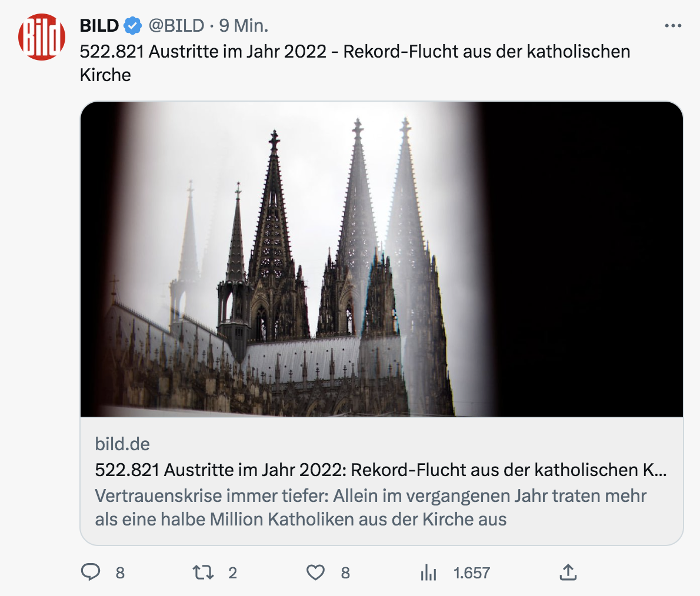The width and height of the screenshot is (700, 596).
Task: Click the reply speech bubble icon
Action: (91, 572)
